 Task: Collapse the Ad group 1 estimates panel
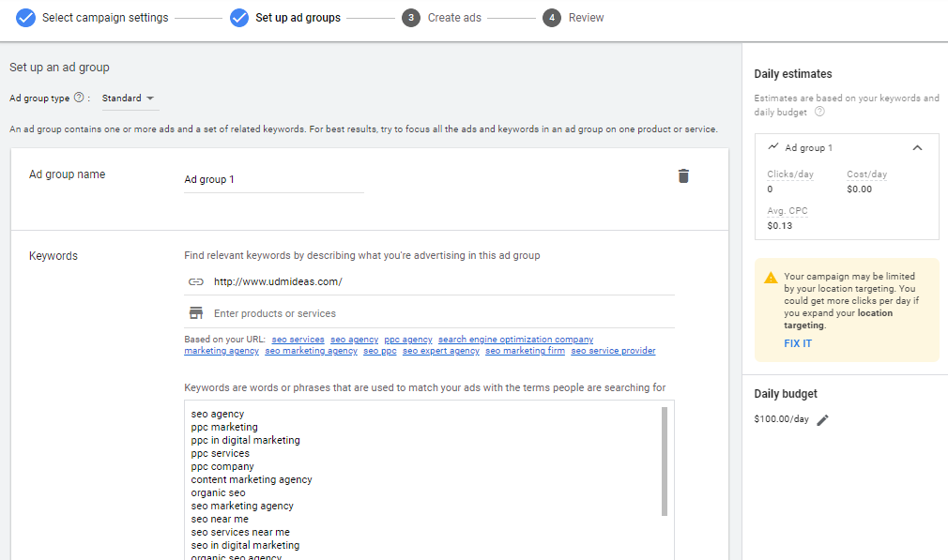point(917,148)
